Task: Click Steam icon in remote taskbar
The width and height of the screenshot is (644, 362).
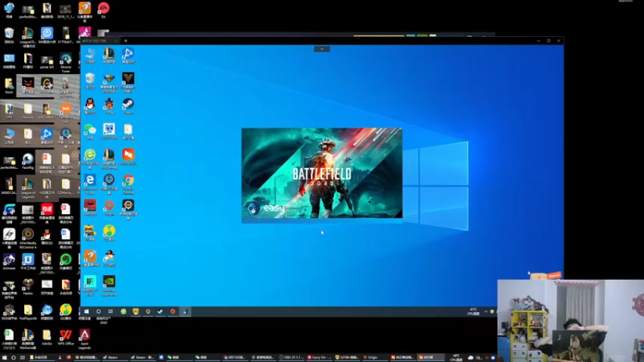Action: (160, 311)
